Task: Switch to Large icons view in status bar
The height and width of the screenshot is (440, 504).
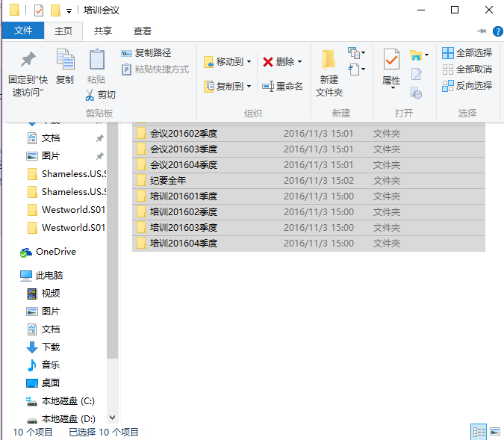Action: point(495,432)
